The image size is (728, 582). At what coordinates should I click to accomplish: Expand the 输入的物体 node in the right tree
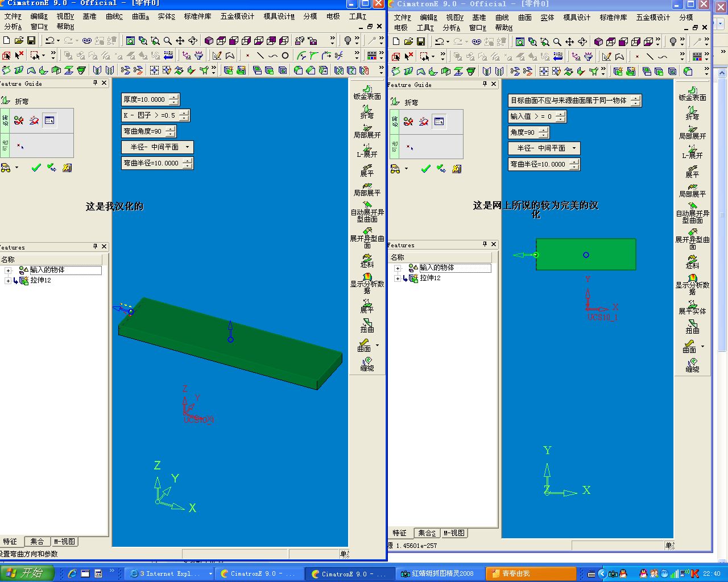tap(398, 268)
